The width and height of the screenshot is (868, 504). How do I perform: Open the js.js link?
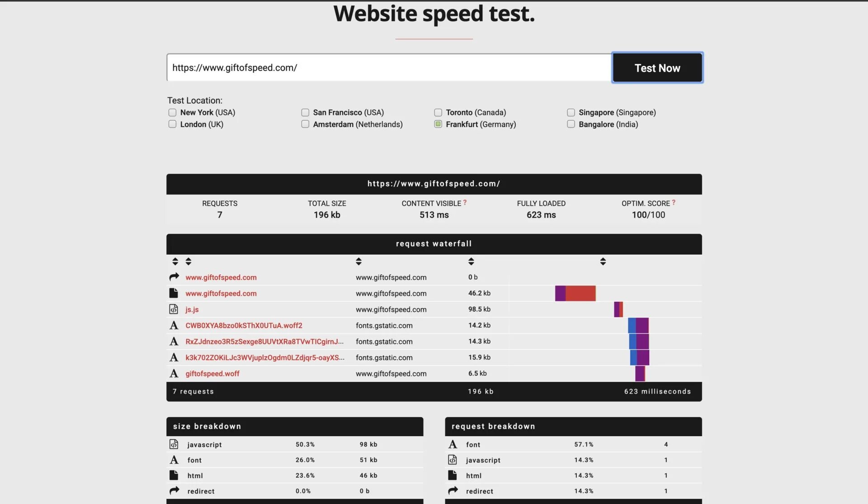coord(192,309)
